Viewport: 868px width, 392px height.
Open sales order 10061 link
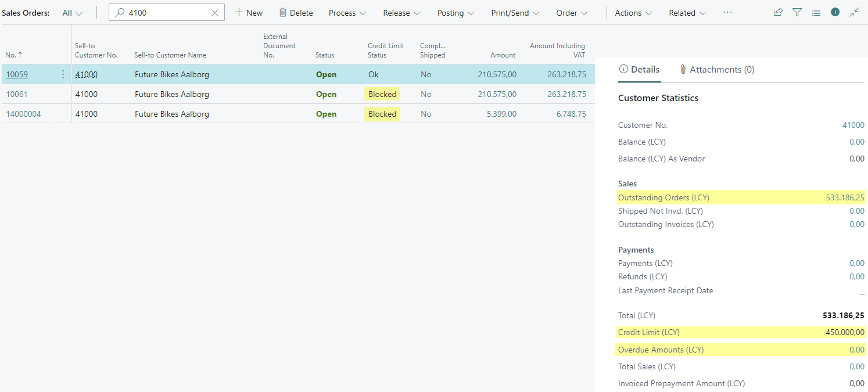17,94
